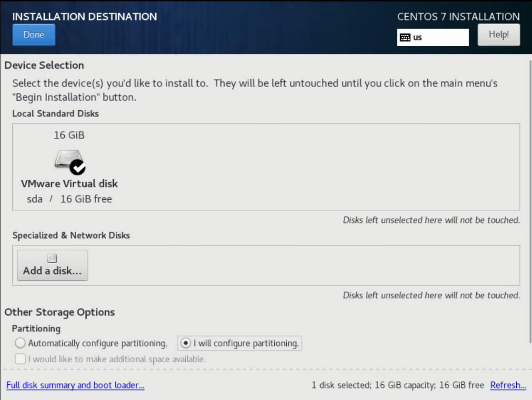Click the VMware Virtual disk name label

[x=69, y=184]
